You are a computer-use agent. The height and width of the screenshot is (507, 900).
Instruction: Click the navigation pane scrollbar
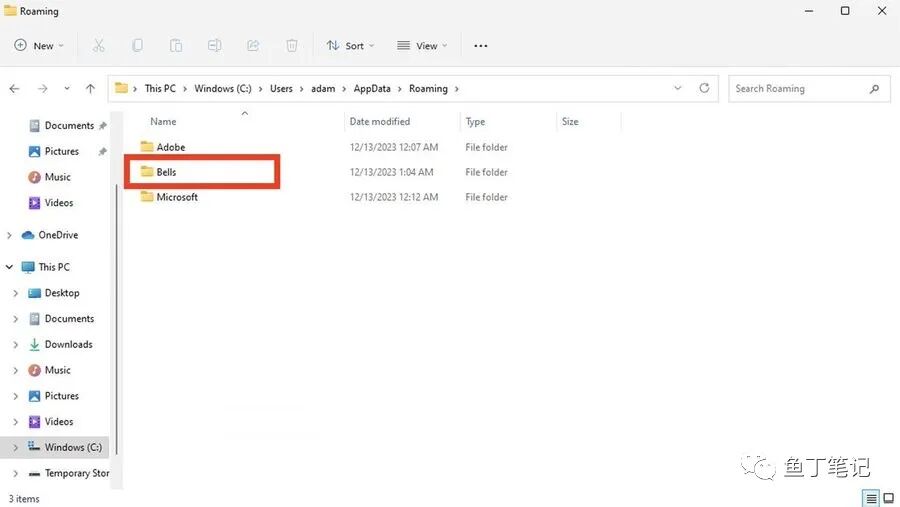point(117,319)
